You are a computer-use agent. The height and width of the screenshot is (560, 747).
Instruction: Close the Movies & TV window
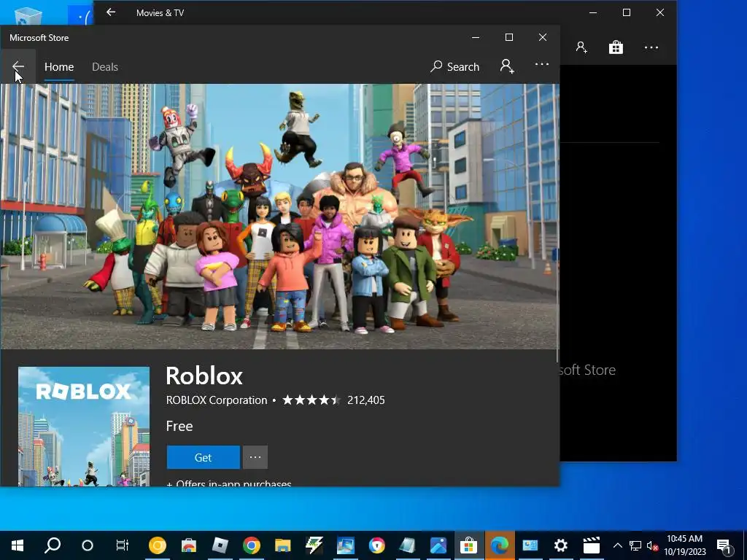tap(659, 13)
